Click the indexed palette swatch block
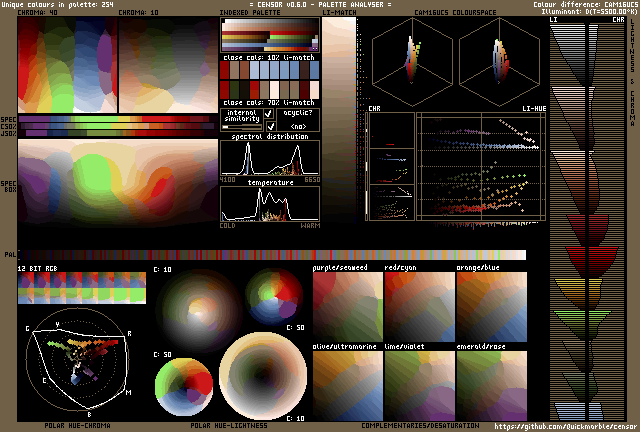Viewport: 640px width, 432px height. (x=270, y=37)
